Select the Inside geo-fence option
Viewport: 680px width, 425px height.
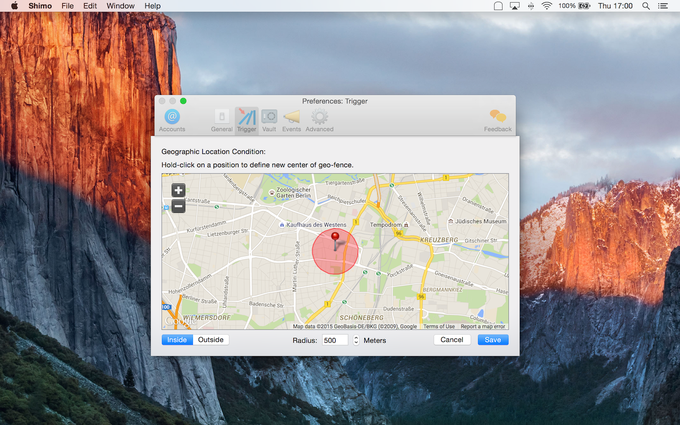(x=177, y=340)
